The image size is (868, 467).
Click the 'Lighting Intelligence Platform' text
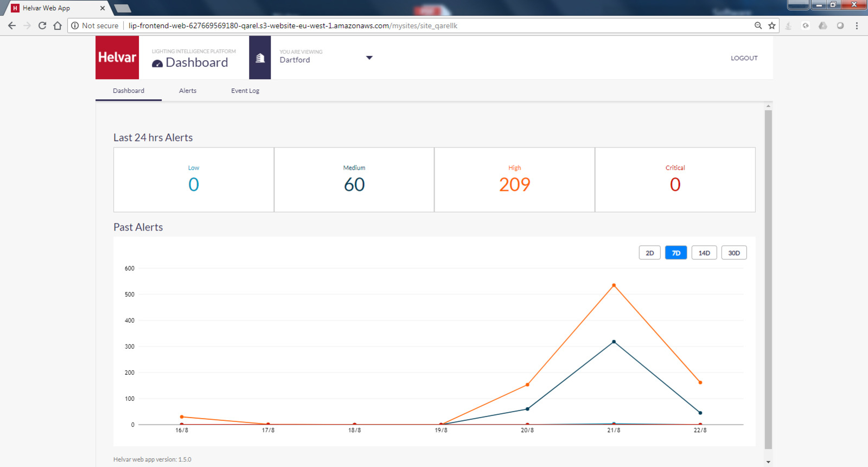pos(194,52)
